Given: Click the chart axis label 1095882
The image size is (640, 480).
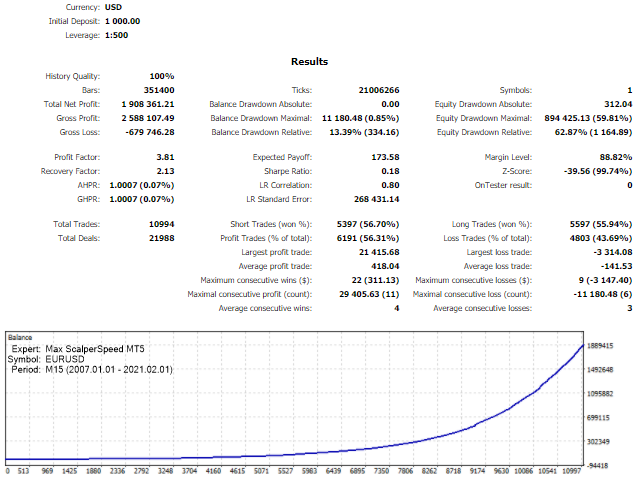Looking at the screenshot, I should (600, 394).
